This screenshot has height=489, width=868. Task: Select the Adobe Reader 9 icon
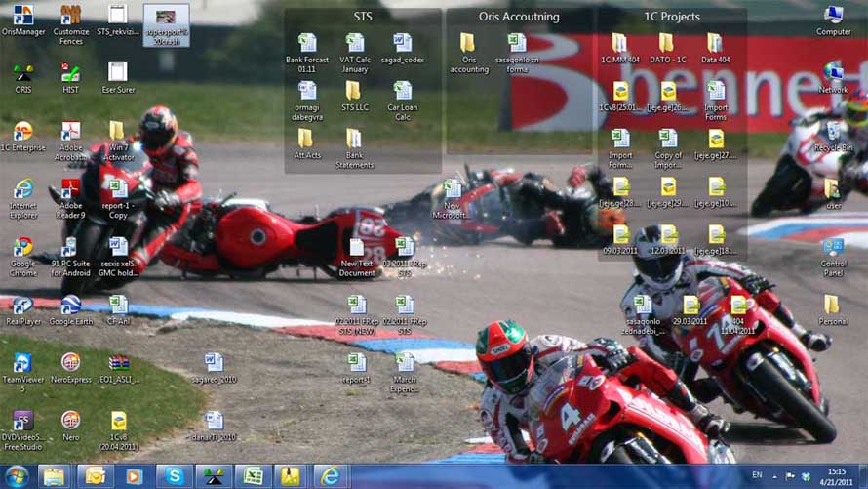[x=70, y=188]
